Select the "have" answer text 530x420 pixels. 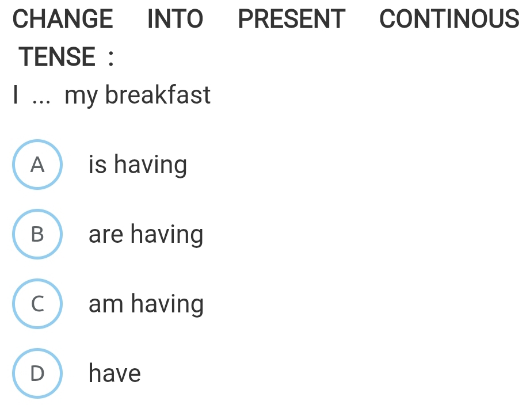[115, 373]
